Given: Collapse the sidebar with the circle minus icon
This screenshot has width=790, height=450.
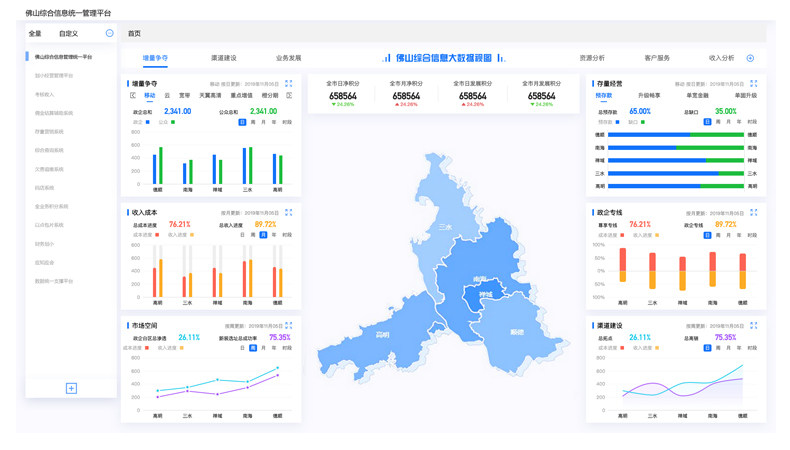Looking at the screenshot, I should coord(109,33).
